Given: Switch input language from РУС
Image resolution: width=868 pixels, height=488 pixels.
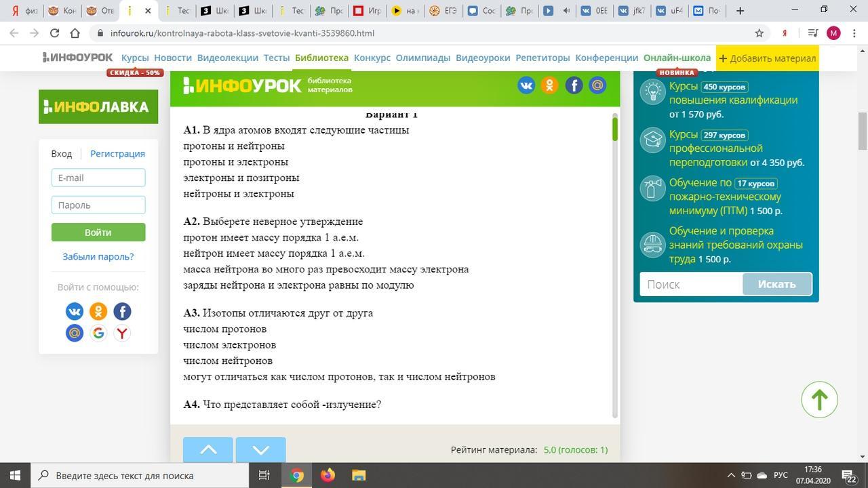Looking at the screenshot, I should (781, 475).
